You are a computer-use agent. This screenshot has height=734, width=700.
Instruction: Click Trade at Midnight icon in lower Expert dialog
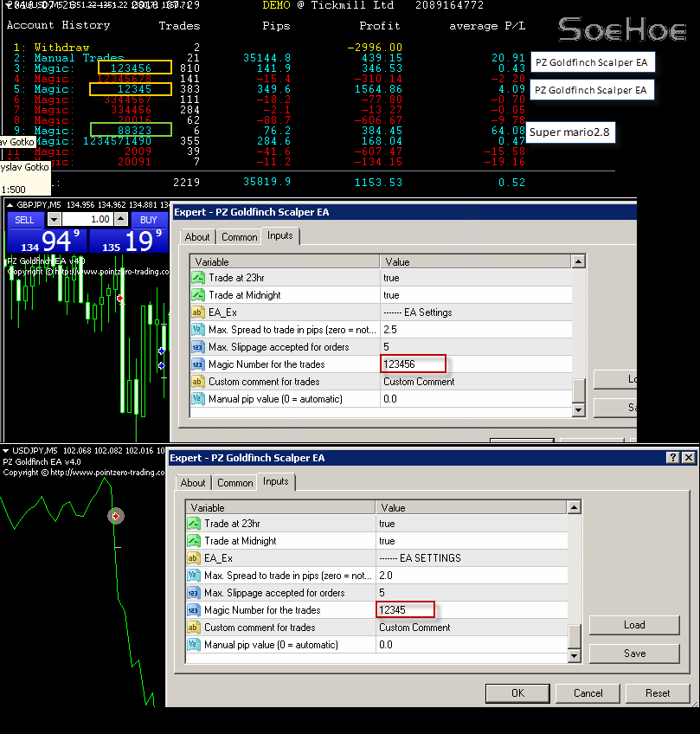[194, 541]
